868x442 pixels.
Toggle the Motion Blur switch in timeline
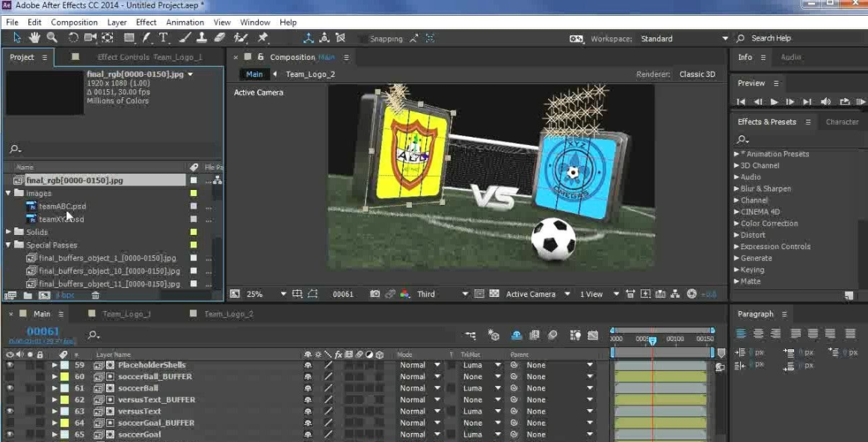[552, 335]
